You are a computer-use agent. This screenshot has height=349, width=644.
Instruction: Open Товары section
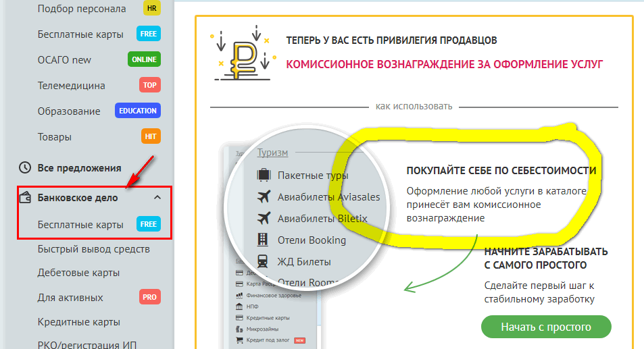tap(55, 137)
